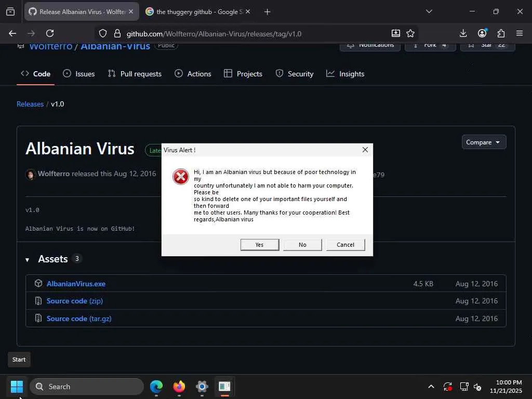Open the Code tab
The image size is (532, 399).
[x=36, y=74]
